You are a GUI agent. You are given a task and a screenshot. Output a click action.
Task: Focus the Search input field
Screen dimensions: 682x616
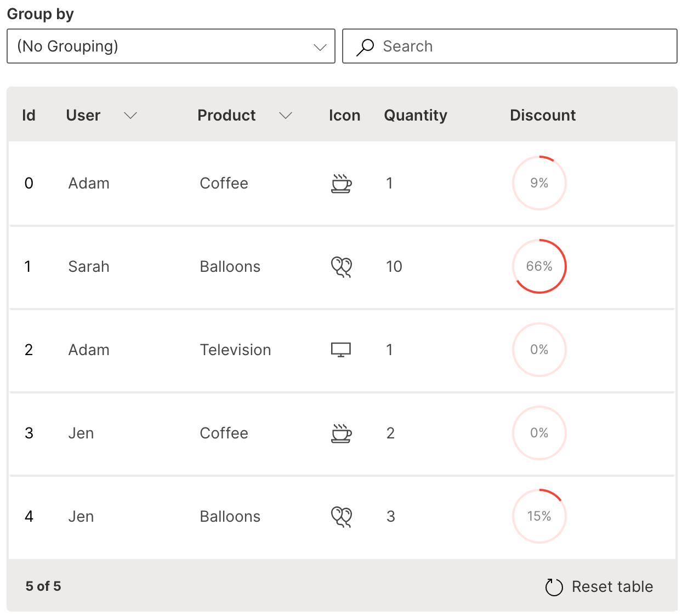[526, 47]
